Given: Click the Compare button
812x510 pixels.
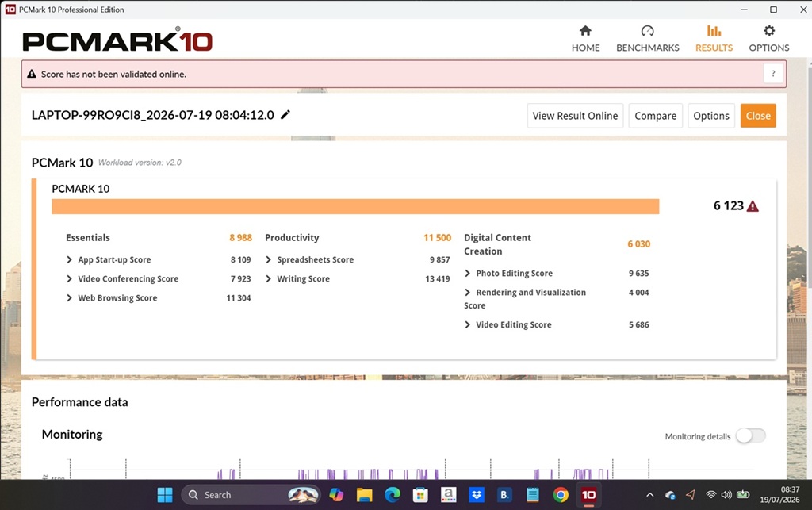Looking at the screenshot, I should click(655, 116).
